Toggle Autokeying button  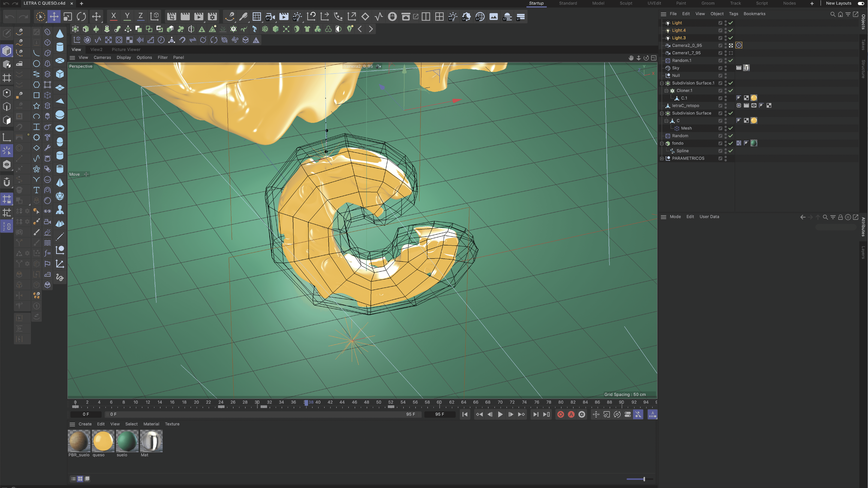coord(571,415)
